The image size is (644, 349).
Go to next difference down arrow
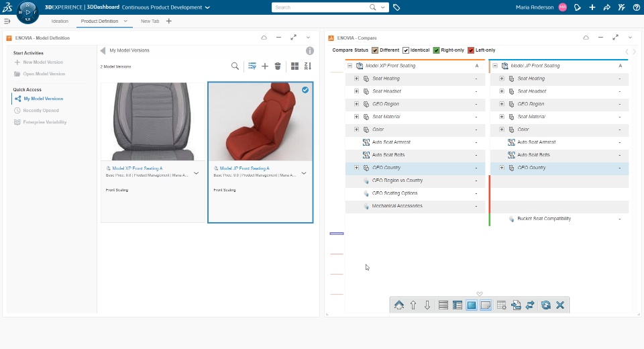click(x=427, y=305)
